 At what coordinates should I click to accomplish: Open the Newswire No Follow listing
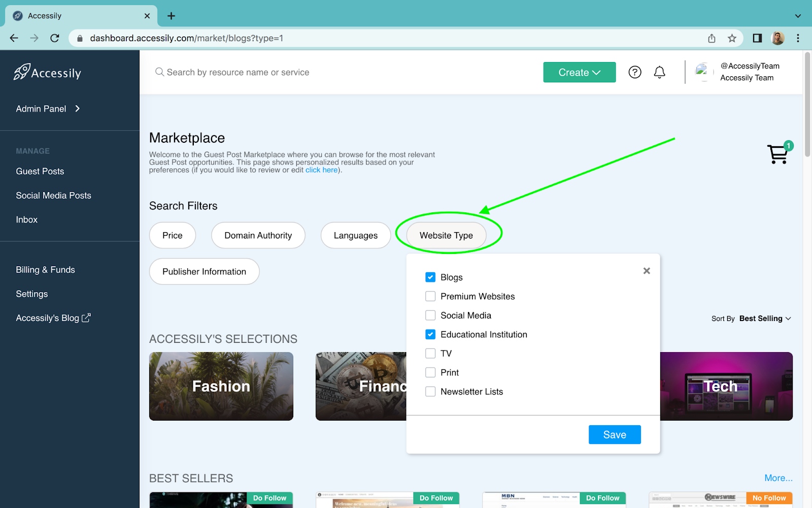[721, 500]
